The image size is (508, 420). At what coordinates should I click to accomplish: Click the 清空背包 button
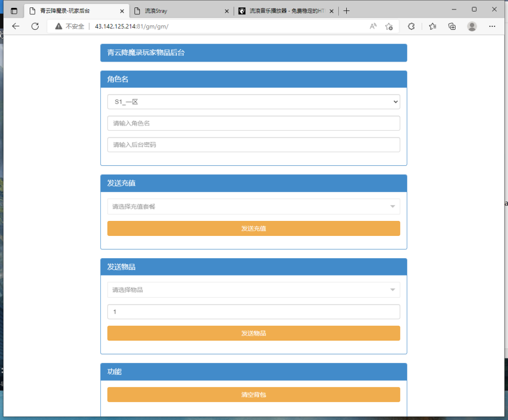(x=254, y=395)
